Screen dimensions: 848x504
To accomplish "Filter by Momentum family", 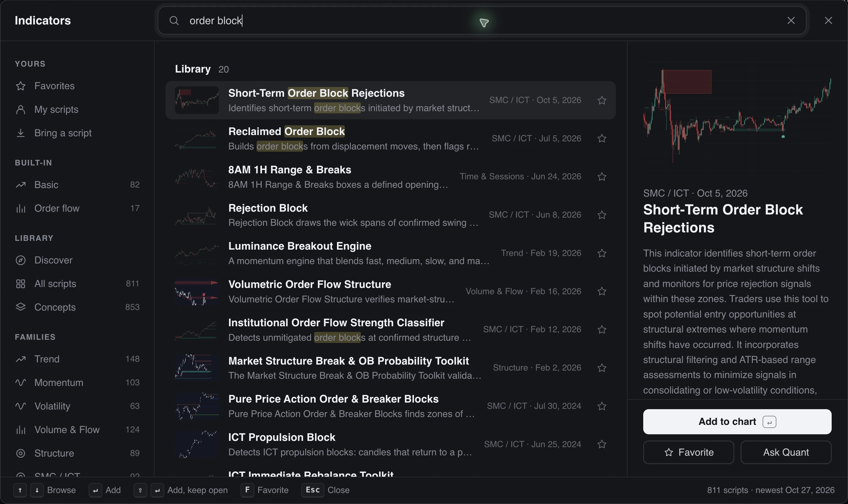I will point(78,382).
